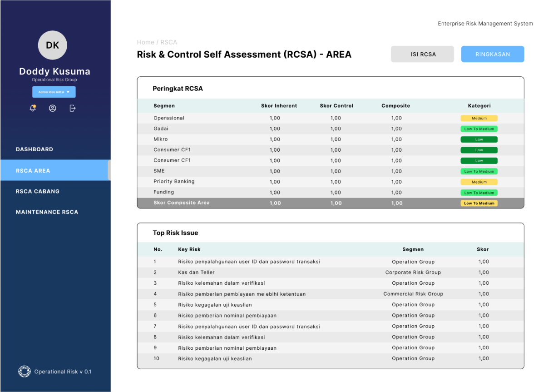The width and height of the screenshot is (548, 392).
Task: Click the RSCA breadcrumb link
Action: tap(168, 42)
